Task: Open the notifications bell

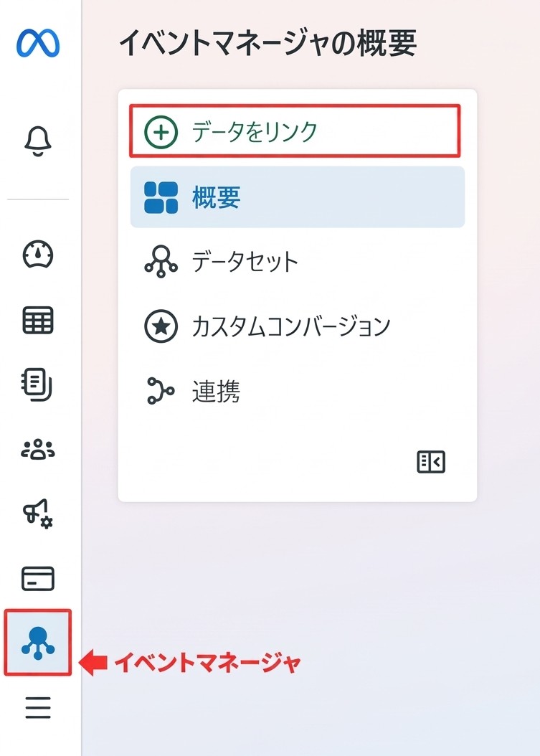Action: pos(37,141)
